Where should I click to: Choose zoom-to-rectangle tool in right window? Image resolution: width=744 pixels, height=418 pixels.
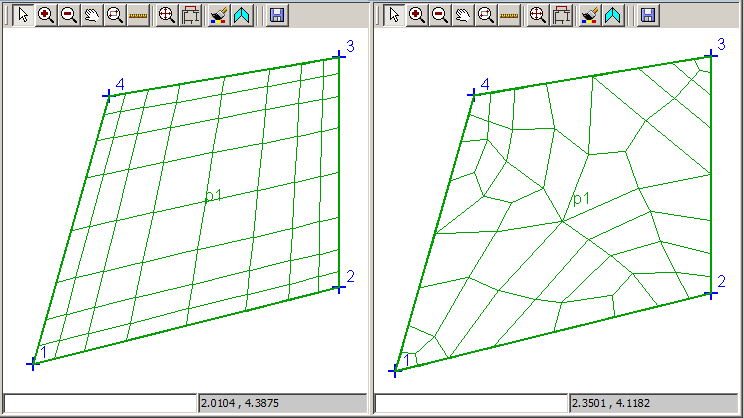click(486, 15)
